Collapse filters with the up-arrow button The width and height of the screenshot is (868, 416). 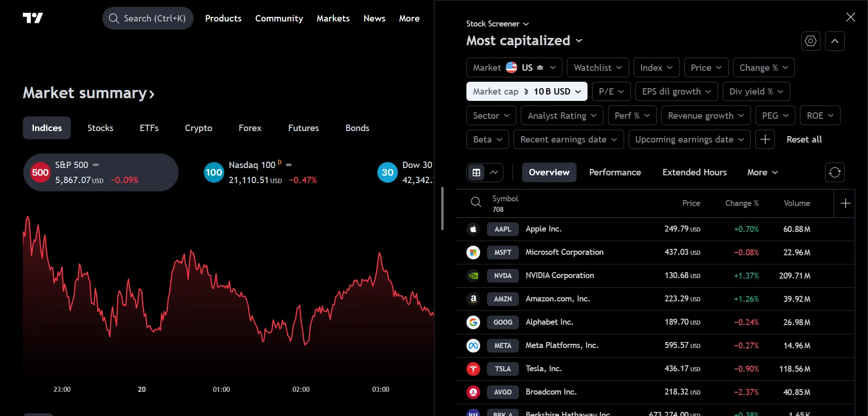[x=835, y=41]
